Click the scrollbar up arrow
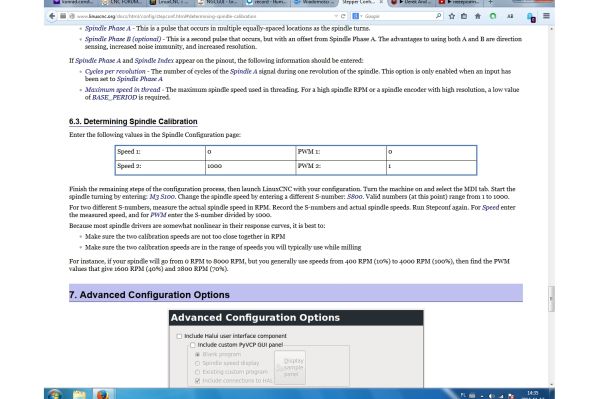The height and width of the screenshot is (399, 599). click(x=551, y=29)
